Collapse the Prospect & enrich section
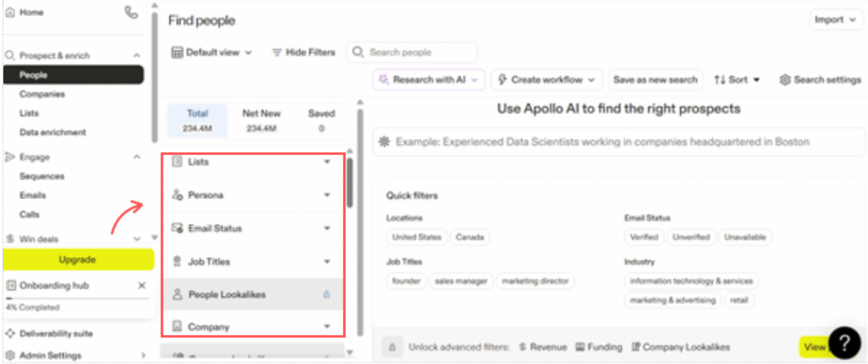868x364 pixels. pyautogui.click(x=136, y=55)
